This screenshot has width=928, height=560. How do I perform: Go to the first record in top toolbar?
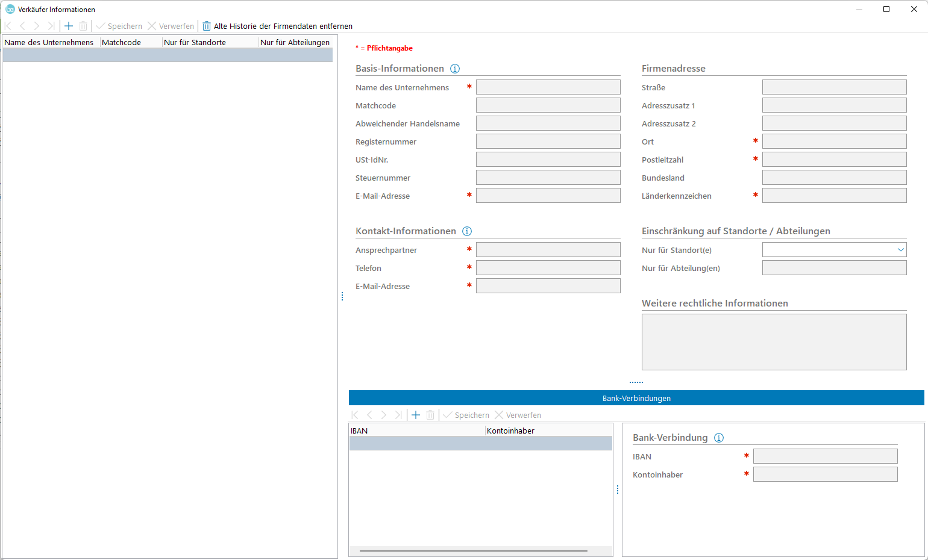pyautogui.click(x=8, y=26)
